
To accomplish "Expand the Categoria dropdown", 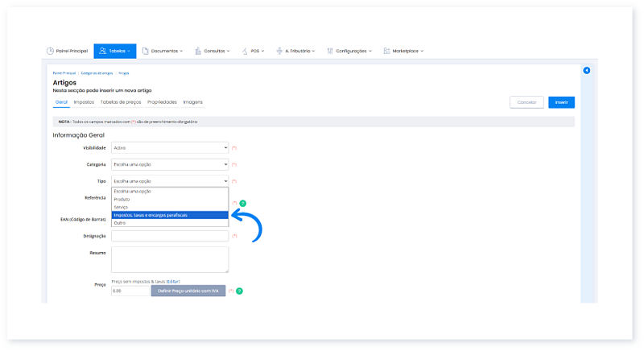I will (x=170, y=164).
